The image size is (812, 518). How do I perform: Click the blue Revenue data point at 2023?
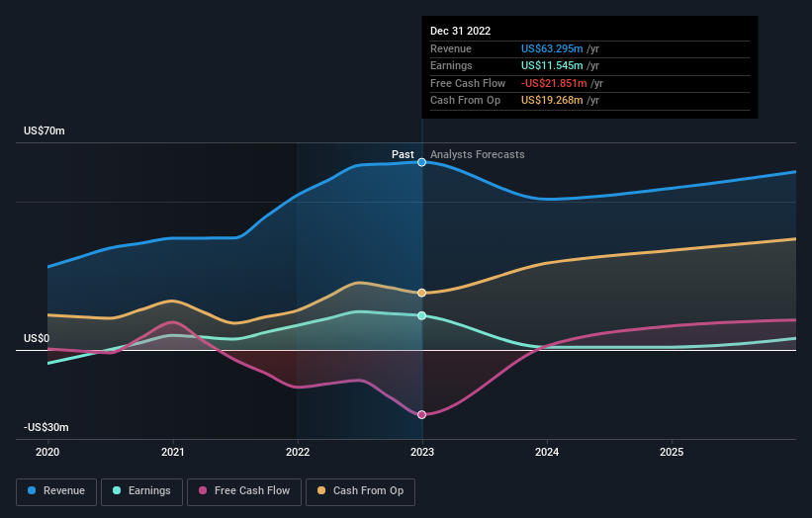point(422,162)
